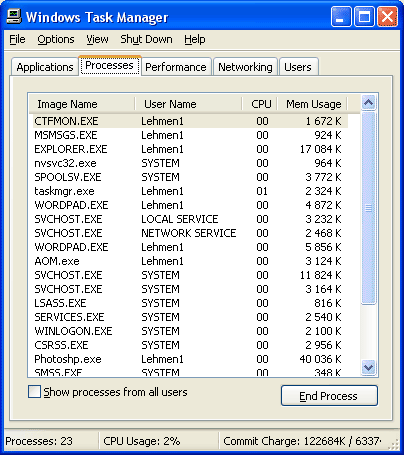
Task: Switch to the Applications tab
Action: (x=45, y=67)
